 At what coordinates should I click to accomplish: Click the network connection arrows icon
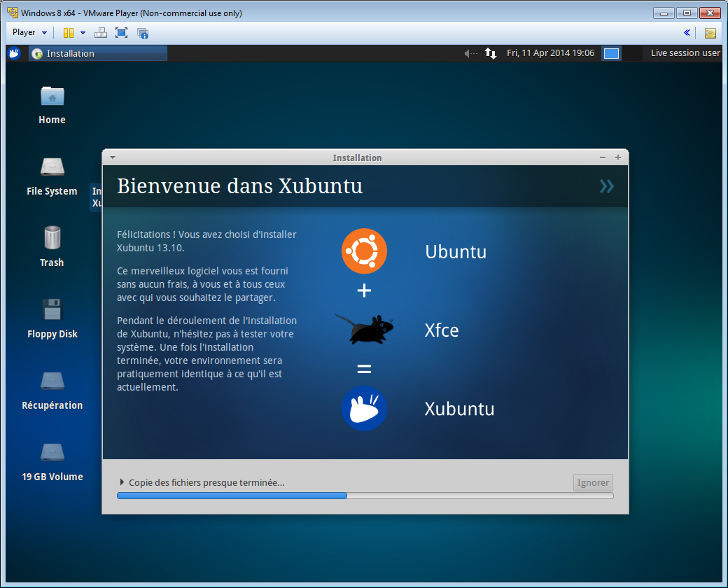[x=491, y=53]
